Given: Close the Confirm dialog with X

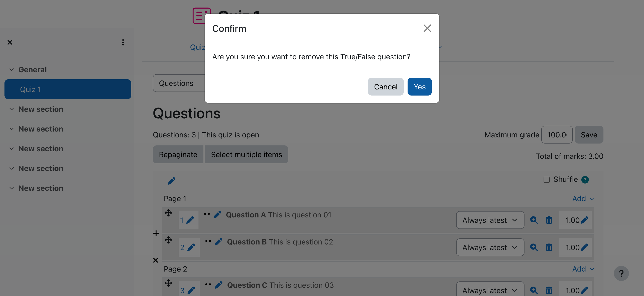Looking at the screenshot, I should (x=427, y=28).
